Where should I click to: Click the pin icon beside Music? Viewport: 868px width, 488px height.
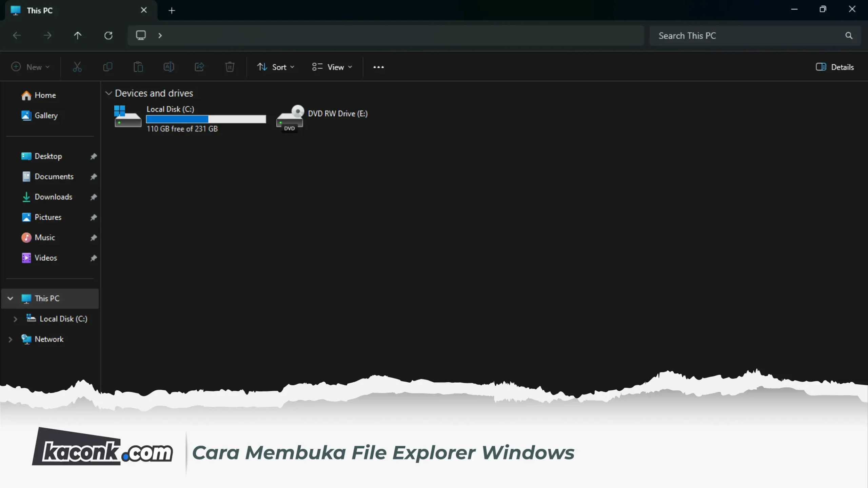tap(94, 238)
